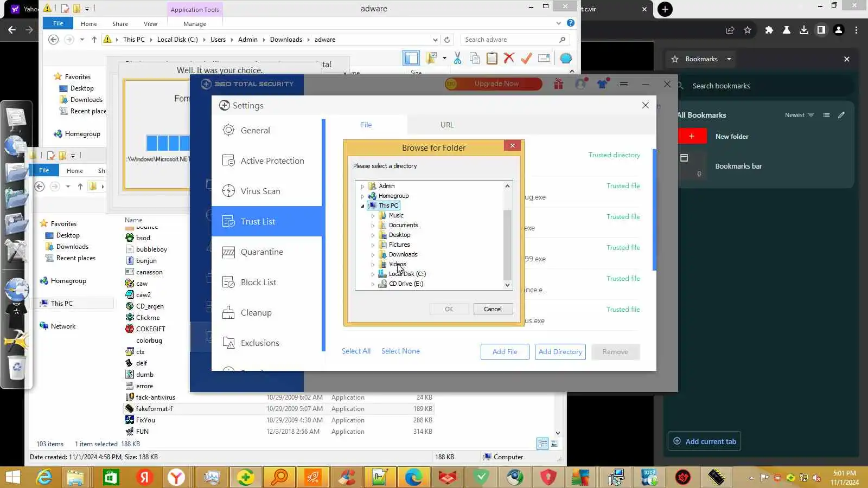
Task: Open the Bookmarks panel dropdown
Action: [x=729, y=59]
